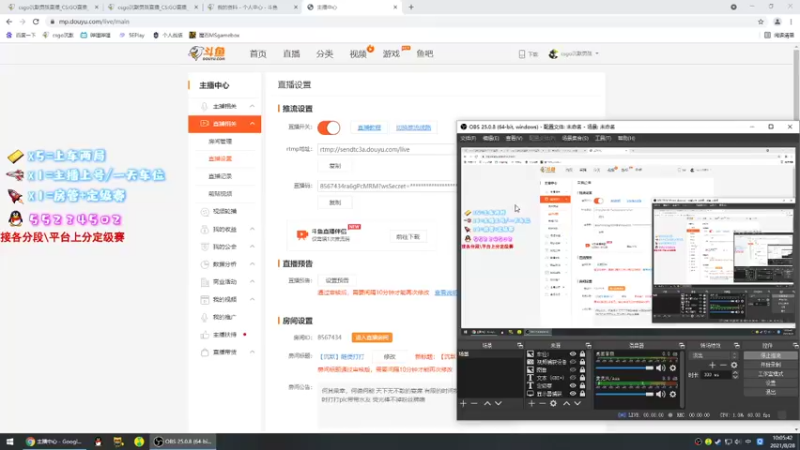Click the 前往下载 download button
The height and width of the screenshot is (450, 800).
pyautogui.click(x=408, y=237)
